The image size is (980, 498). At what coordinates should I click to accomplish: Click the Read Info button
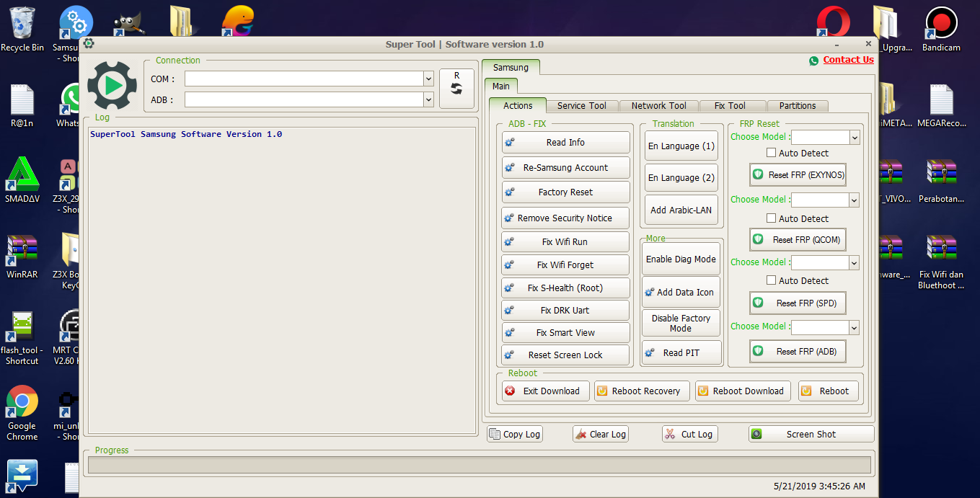coord(565,143)
